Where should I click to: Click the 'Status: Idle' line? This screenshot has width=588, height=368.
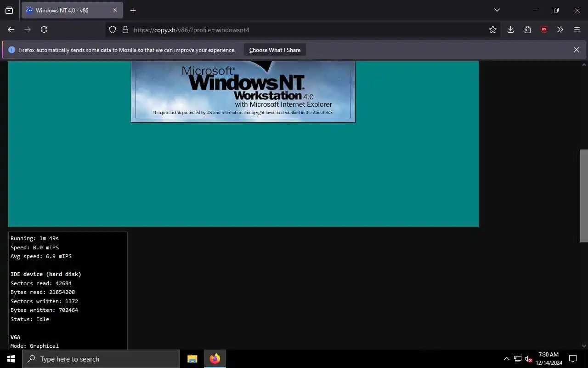click(30, 319)
